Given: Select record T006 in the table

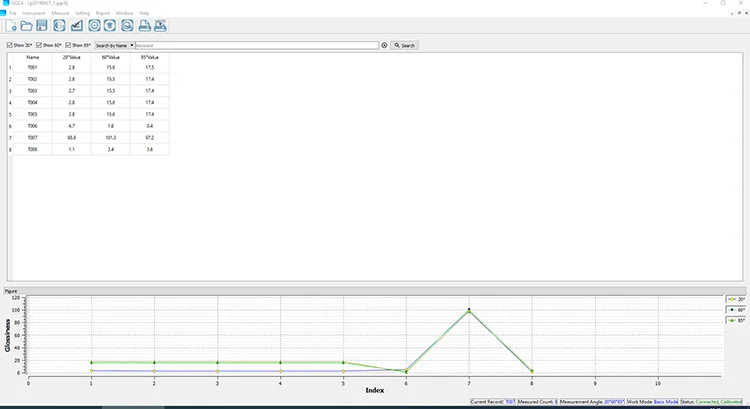Looking at the screenshot, I should (33, 126).
